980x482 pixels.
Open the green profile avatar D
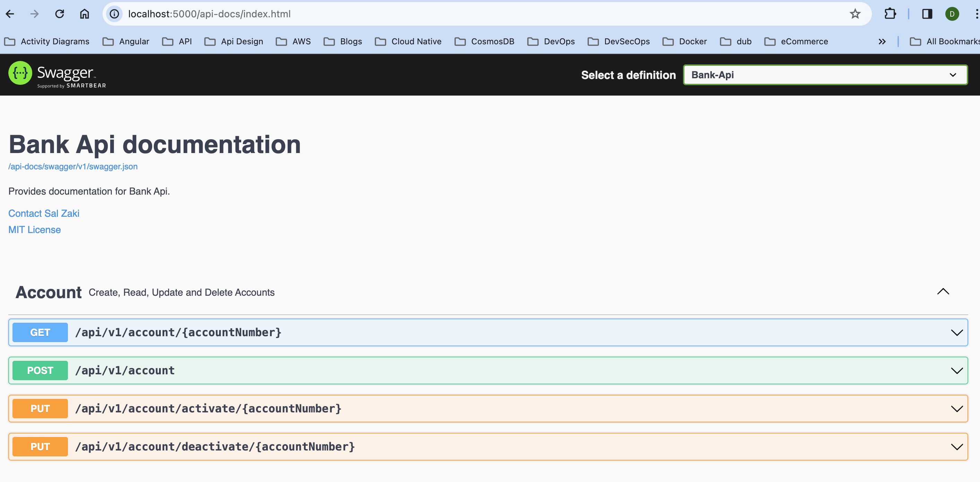point(952,14)
